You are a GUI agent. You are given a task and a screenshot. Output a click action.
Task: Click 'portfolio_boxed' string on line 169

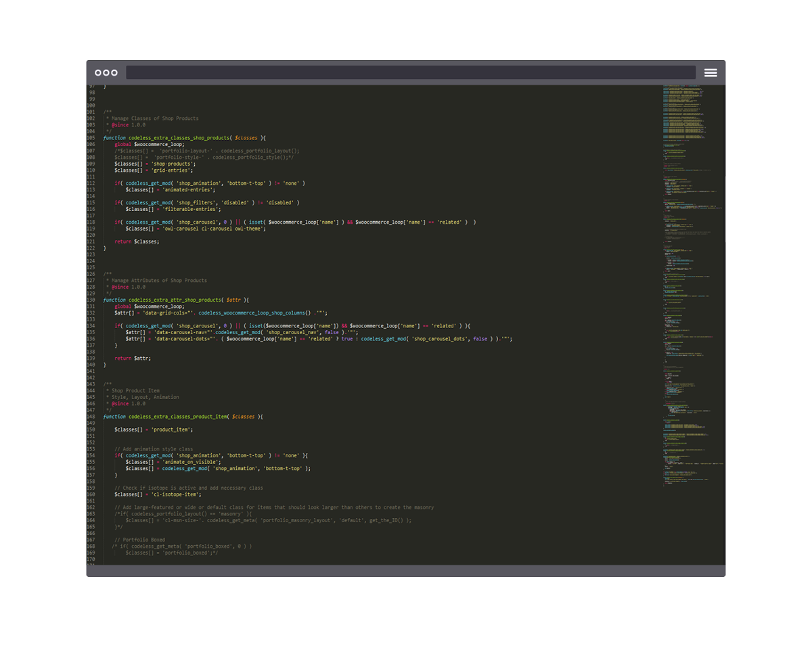(185, 553)
